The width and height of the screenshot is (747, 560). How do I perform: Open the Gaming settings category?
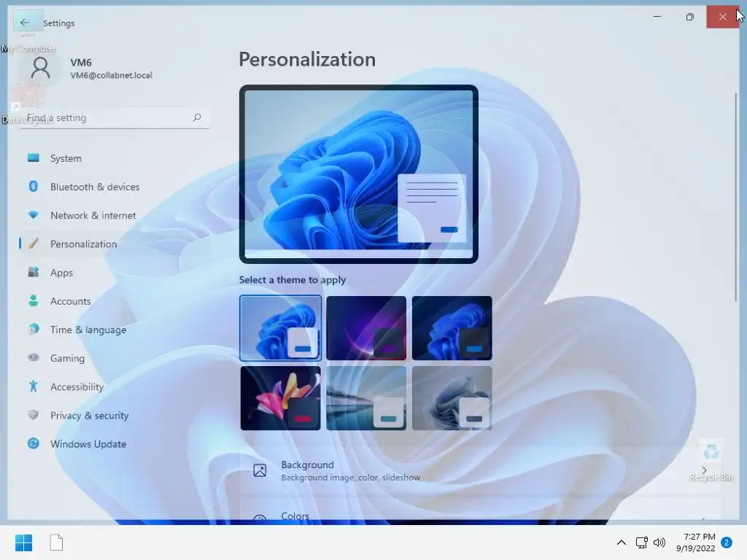coord(114,358)
